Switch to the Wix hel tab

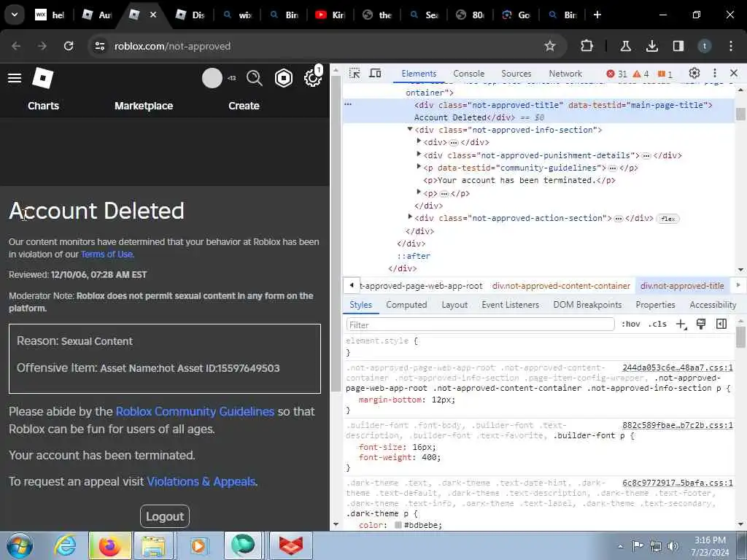coord(50,15)
